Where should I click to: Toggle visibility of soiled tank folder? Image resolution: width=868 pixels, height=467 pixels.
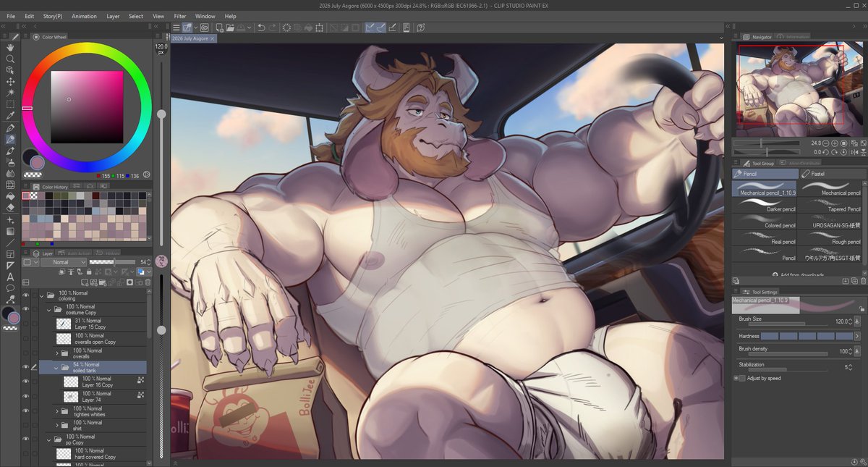[x=25, y=367]
